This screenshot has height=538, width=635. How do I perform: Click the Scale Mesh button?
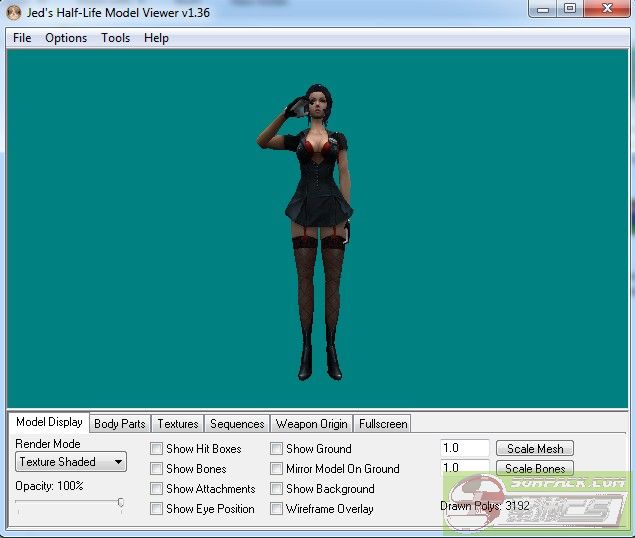point(535,448)
